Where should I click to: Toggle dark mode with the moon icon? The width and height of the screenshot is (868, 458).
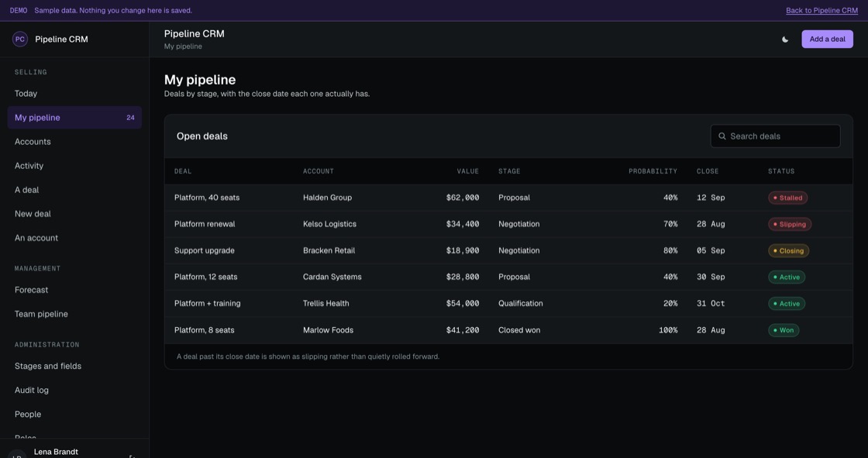785,40
